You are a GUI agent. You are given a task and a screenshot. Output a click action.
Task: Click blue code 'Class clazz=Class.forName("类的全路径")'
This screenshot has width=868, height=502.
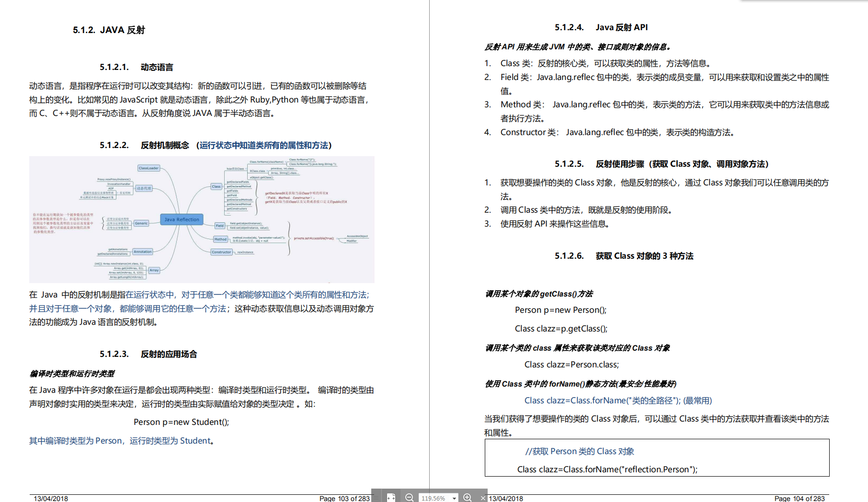(x=602, y=400)
